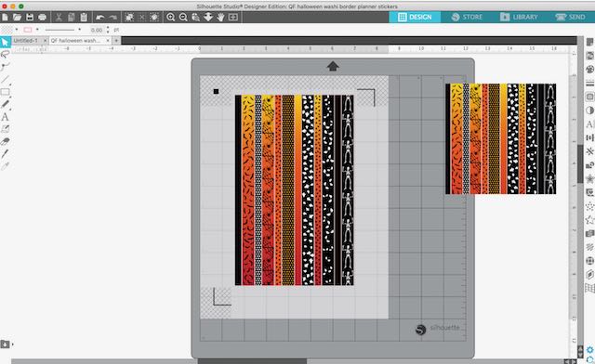The height and width of the screenshot is (364, 595).
Task: Click the cutting mat load arrow icon
Action: (333, 67)
